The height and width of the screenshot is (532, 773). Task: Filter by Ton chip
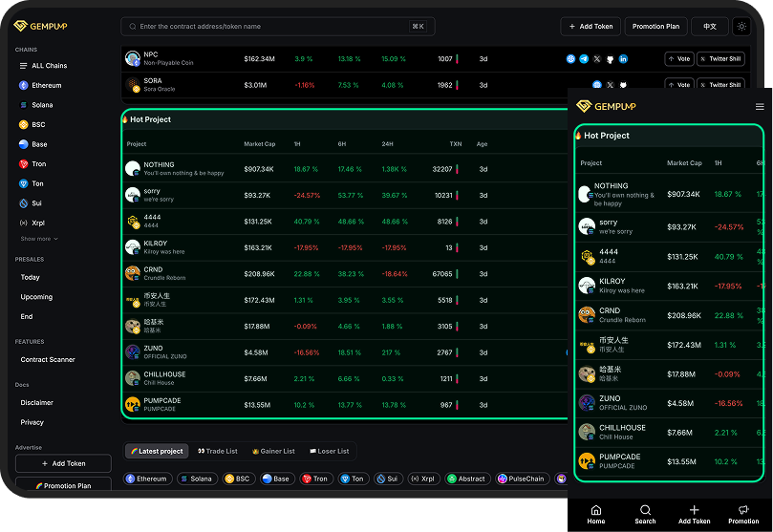(353, 479)
